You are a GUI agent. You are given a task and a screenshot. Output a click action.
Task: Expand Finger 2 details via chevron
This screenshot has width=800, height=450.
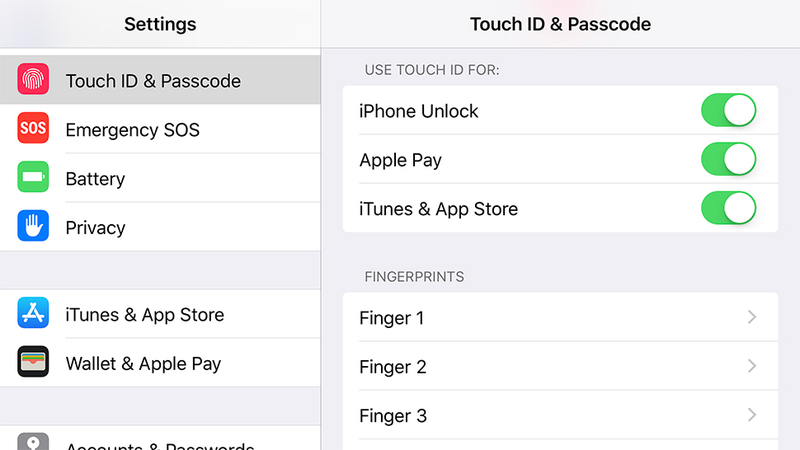[752, 366]
